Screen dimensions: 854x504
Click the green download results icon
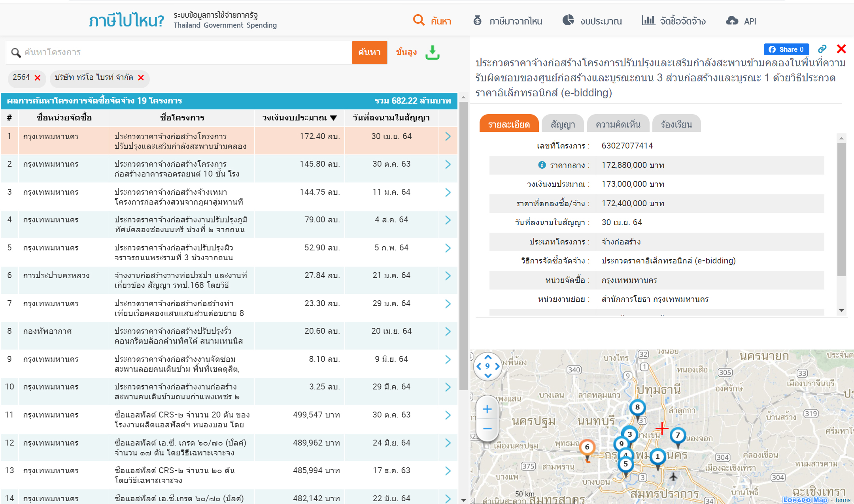[432, 52]
